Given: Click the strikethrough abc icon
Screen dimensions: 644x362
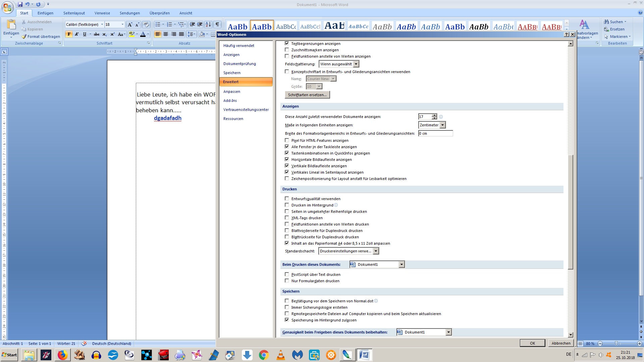Looking at the screenshot, I should (x=97, y=34).
